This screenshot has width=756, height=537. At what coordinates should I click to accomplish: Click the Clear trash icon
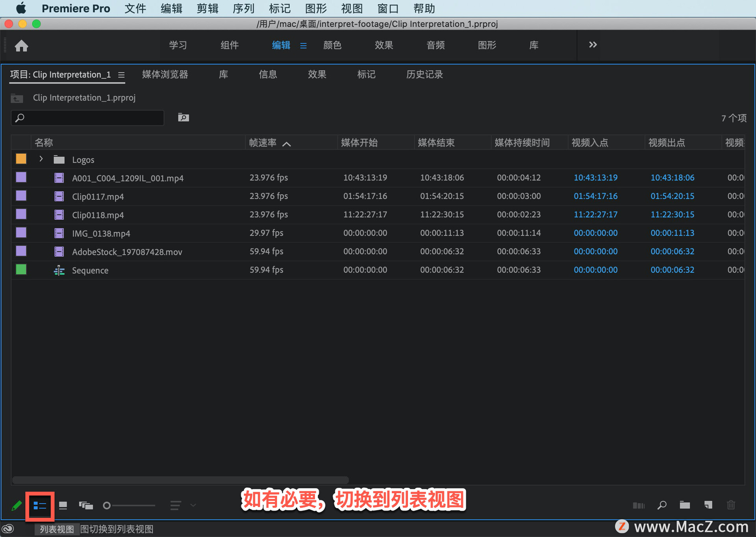click(731, 505)
